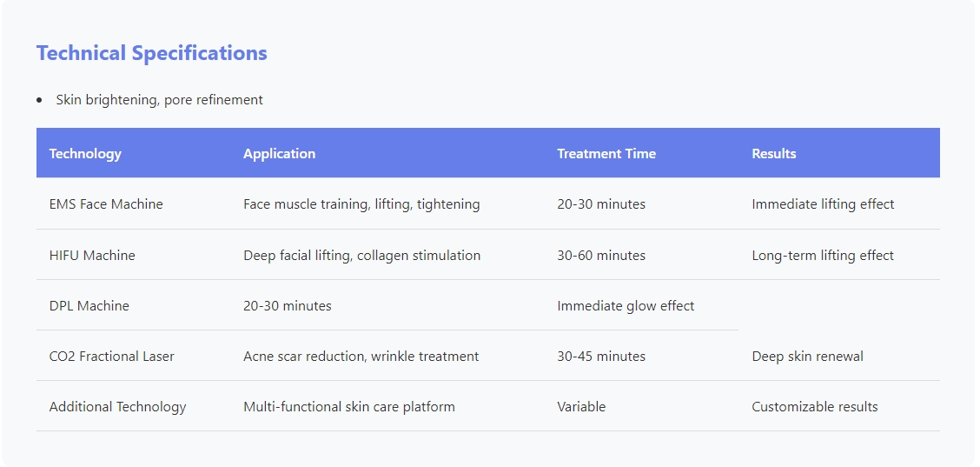The height and width of the screenshot is (467, 980).
Task: Click 'Face muscle training, lifting, tightening' text
Action: pyautogui.click(x=361, y=204)
